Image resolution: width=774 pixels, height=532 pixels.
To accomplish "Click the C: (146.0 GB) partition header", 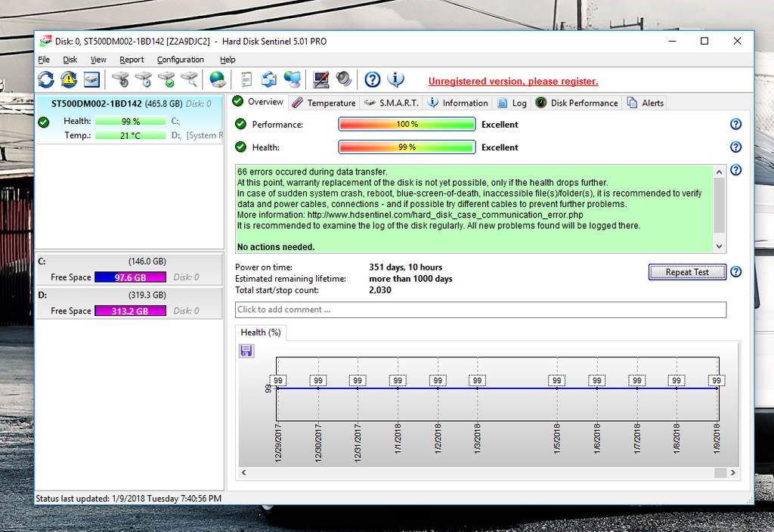I will (x=130, y=261).
